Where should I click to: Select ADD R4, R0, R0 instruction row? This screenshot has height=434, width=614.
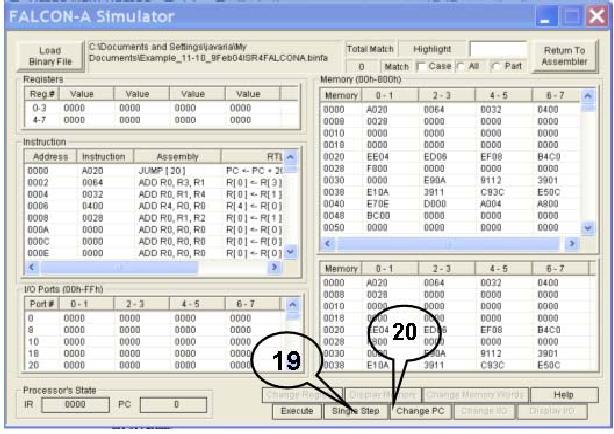155,206
